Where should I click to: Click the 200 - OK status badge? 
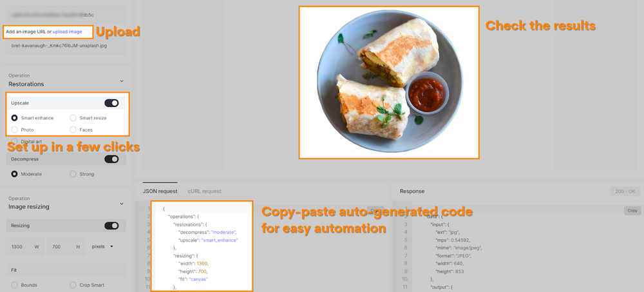tap(625, 191)
